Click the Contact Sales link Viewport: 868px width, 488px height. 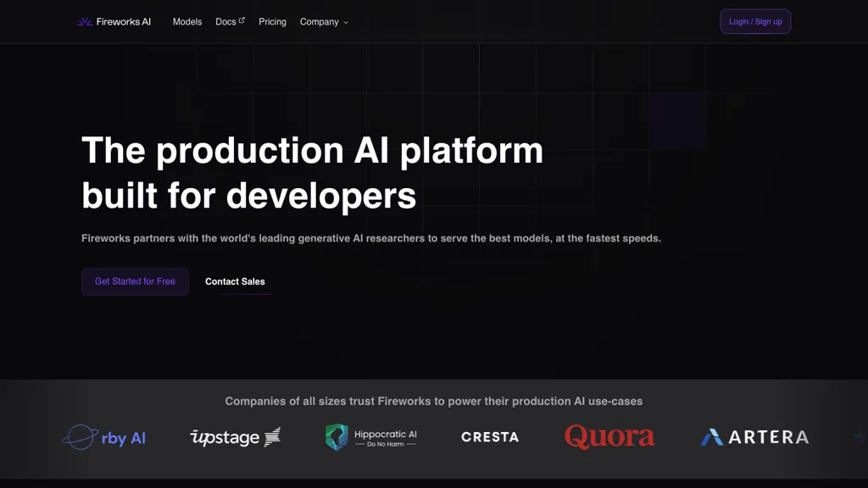(x=235, y=281)
